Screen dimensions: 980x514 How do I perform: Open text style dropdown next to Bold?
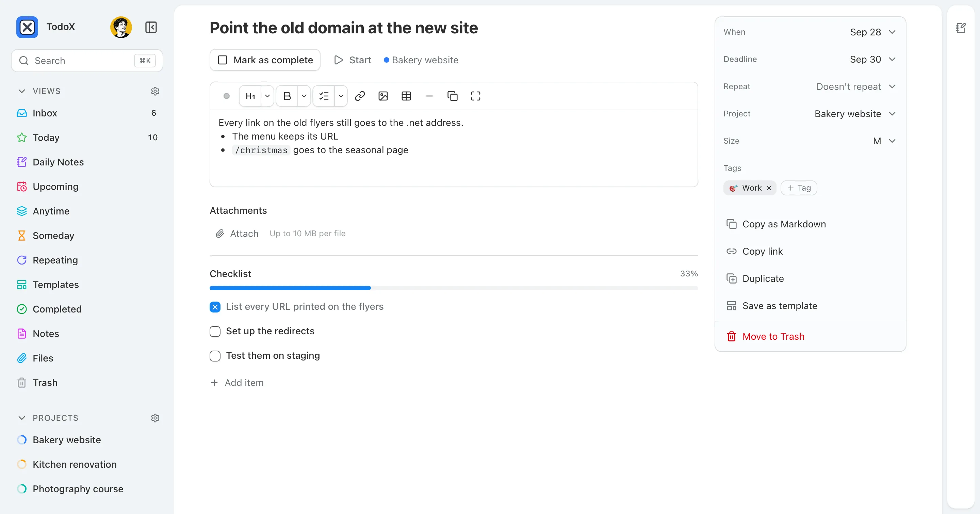pos(304,96)
